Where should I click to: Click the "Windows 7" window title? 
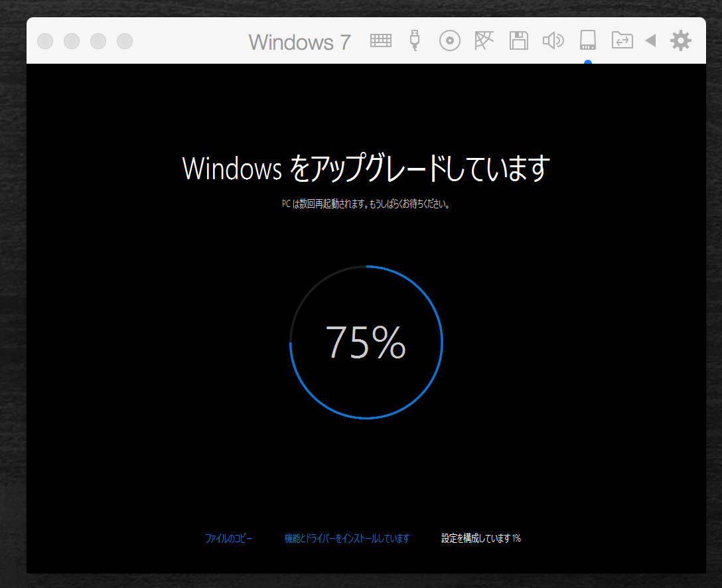(x=300, y=42)
